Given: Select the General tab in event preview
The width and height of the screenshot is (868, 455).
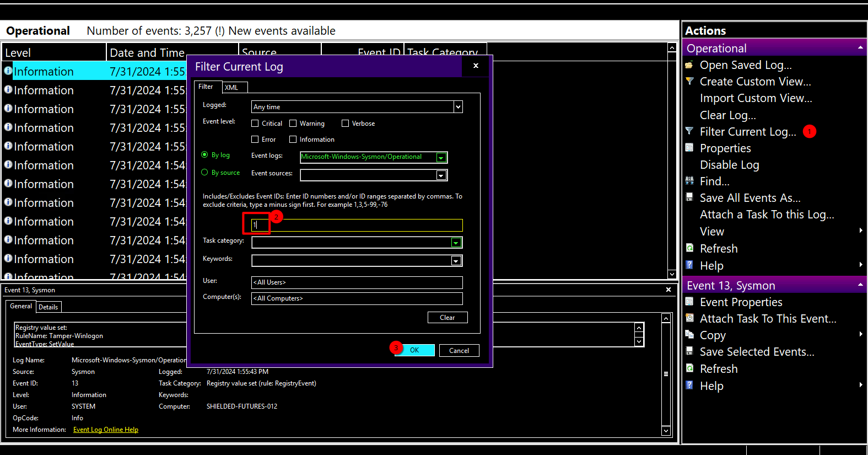Looking at the screenshot, I should pyautogui.click(x=21, y=306).
